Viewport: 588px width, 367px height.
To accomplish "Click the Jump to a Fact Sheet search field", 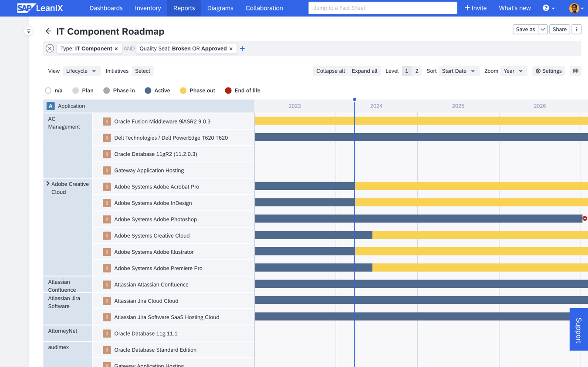I will click(x=382, y=7).
